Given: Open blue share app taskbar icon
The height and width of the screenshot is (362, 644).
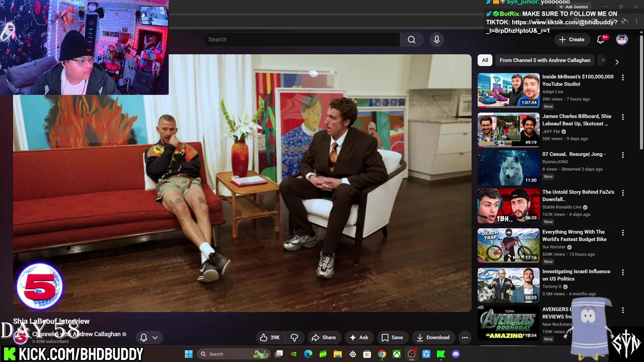Looking at the screenshot, I should 426,354.
